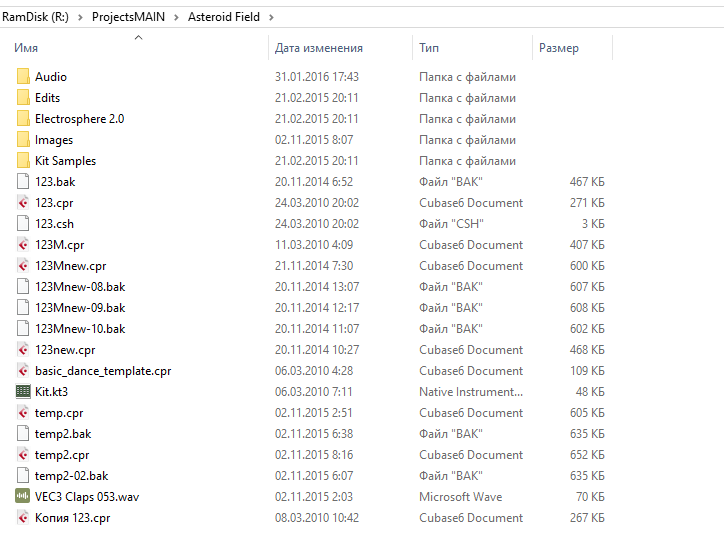Select the file name 123Mnew.cpr
Image resolution: width=724 pixels, height=552 pixels.
(x=71, y=267)
